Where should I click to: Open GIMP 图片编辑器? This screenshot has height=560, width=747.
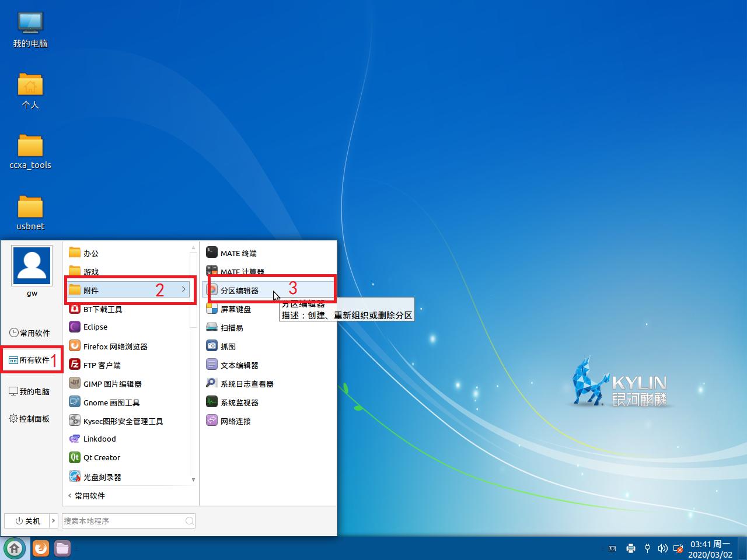[x=113, y=383]
